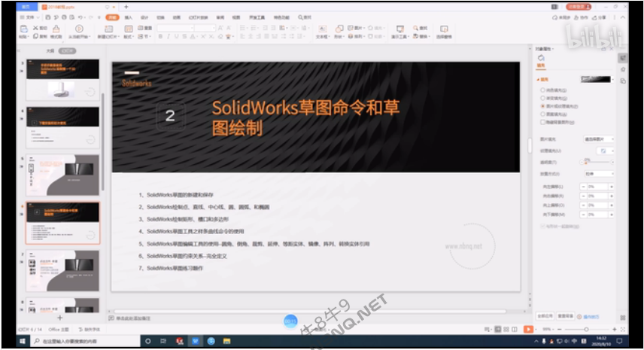This screenshot has height=350, width=644.
Task: Click the Fill bucket icon in properties panel
Action: point(541,59)
